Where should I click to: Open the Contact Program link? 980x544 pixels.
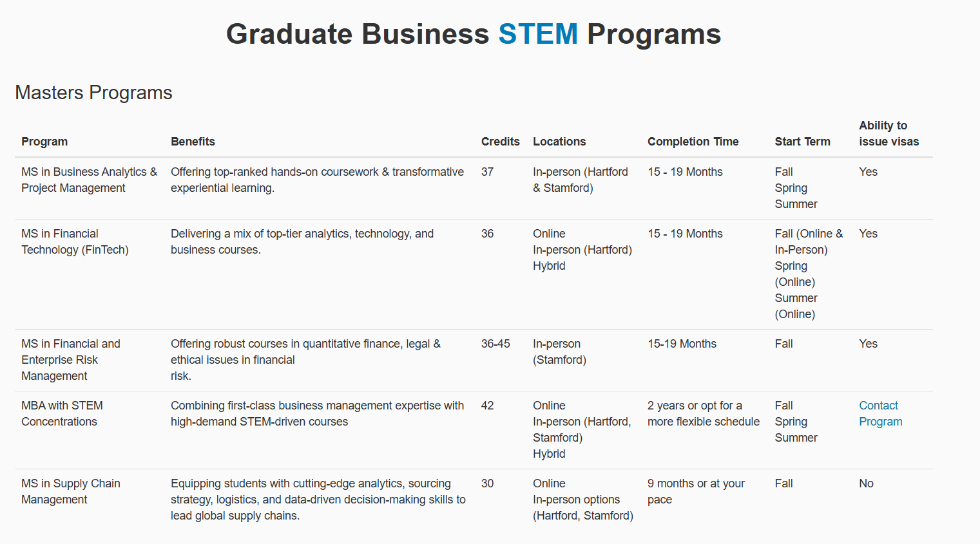pos(880,413)
